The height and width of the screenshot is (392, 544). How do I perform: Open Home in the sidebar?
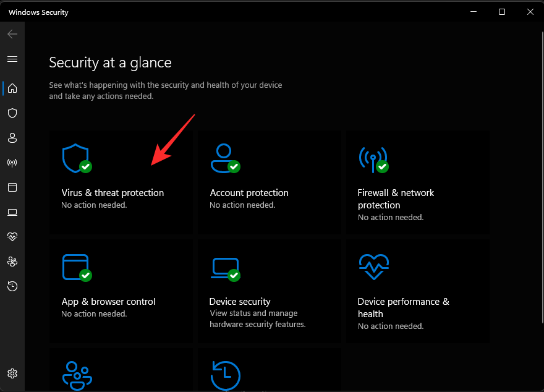pos(12,88)
